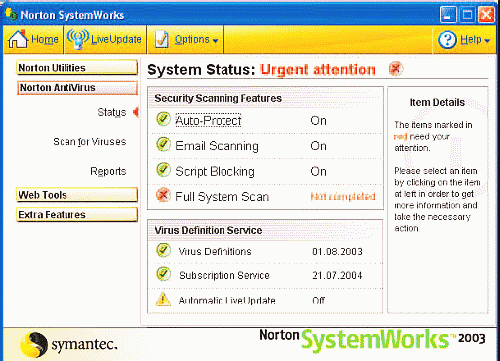The height and width of the screenshot is (361, 500).
Task: Click the Options checklist icon
Action: pos(162,39)
